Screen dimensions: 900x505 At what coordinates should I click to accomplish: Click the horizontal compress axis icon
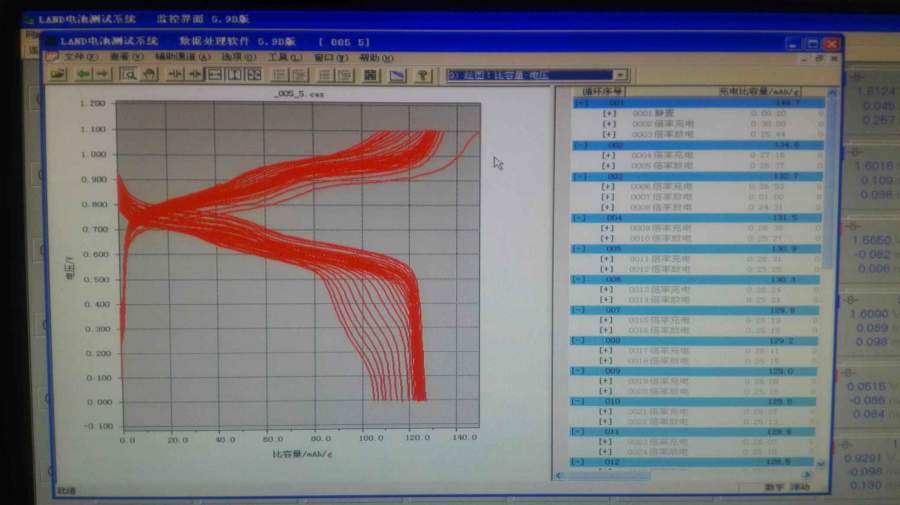(175, 75)
